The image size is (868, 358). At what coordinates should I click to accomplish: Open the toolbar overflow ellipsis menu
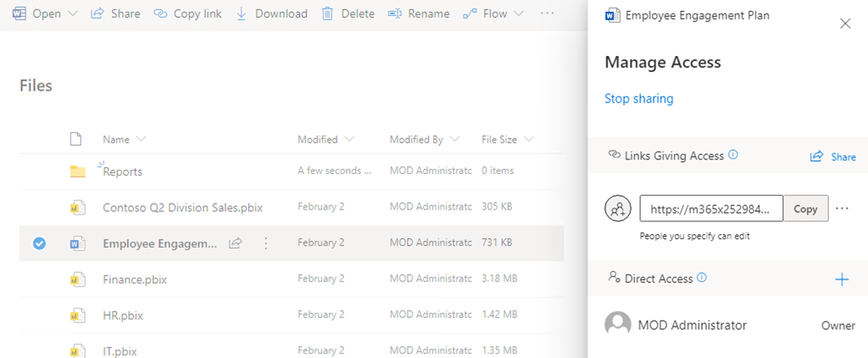tap(547, 14)
